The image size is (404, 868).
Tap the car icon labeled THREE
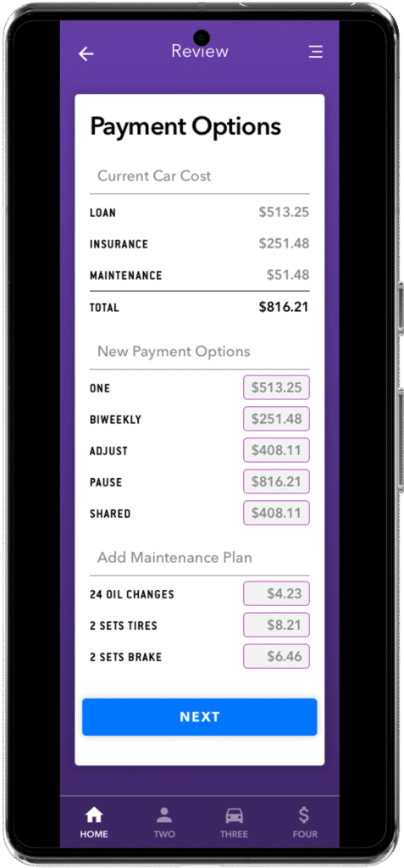pyautogui.click(x=234, y=815)
